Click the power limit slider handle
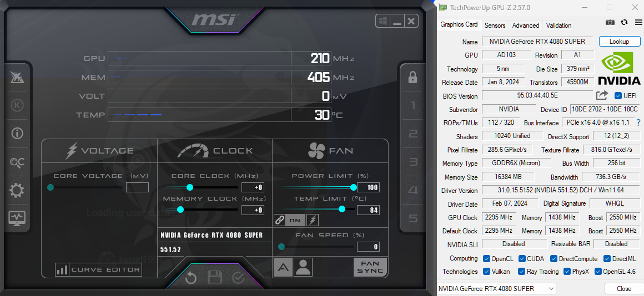Viewport: 644px width, 296px height. click(354, 187)
